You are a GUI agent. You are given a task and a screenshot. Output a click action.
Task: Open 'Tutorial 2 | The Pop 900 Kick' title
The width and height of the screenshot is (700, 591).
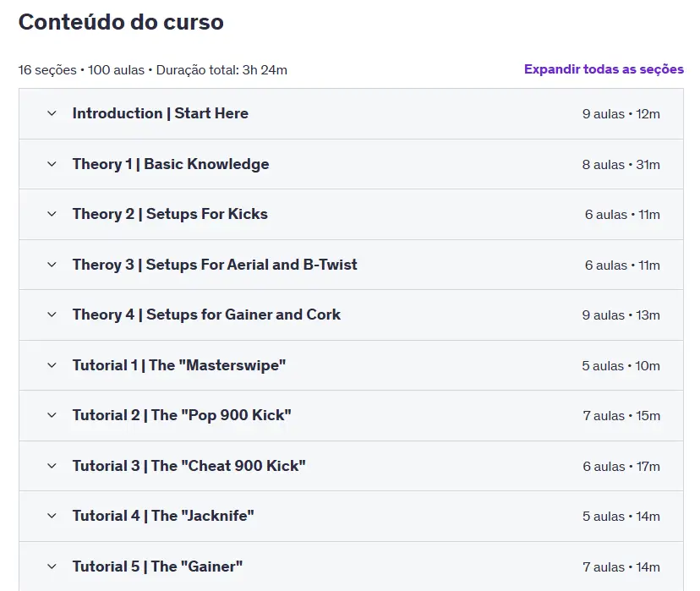pos(182,415)
